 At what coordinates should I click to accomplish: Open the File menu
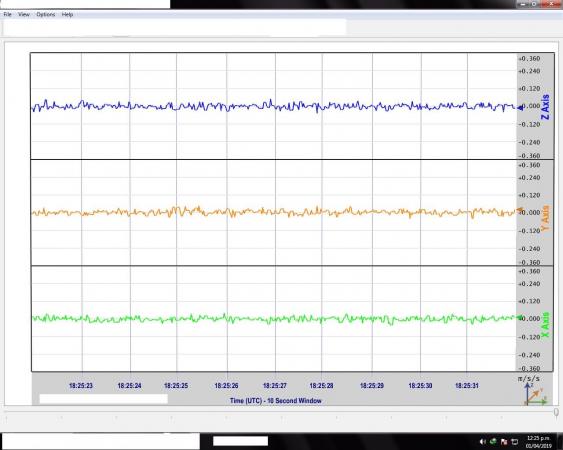point(8,14)
